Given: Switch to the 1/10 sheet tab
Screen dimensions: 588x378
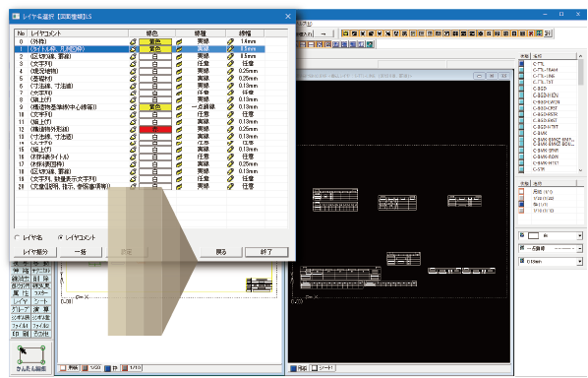Looking at the screenshot, I should click(x=132, y=368).
